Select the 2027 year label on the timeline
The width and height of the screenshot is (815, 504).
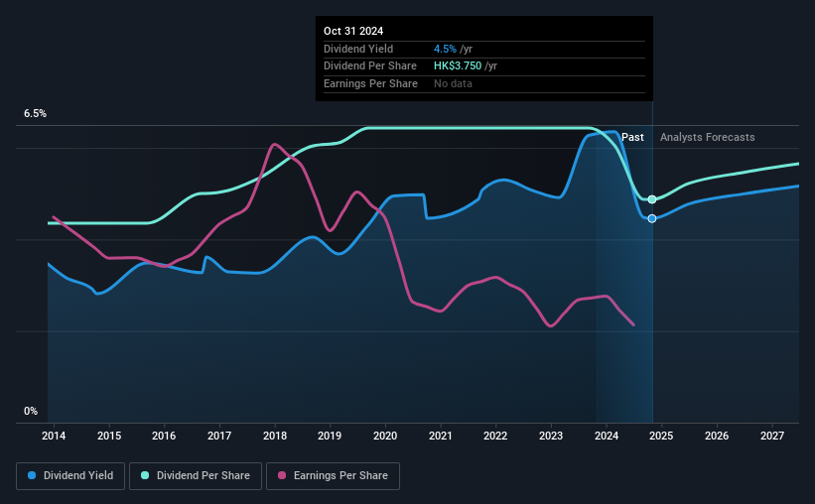pyautogui.click(x=772, y=436)
